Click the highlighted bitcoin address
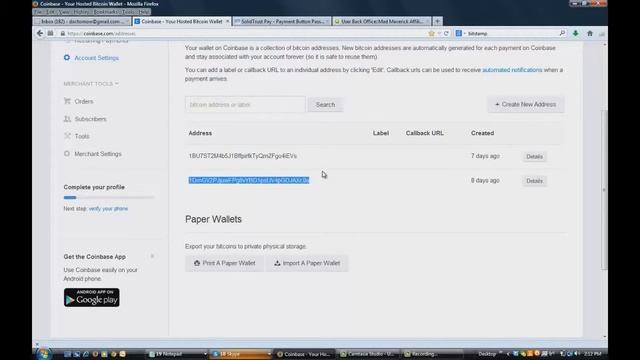 tap(249, 180)
